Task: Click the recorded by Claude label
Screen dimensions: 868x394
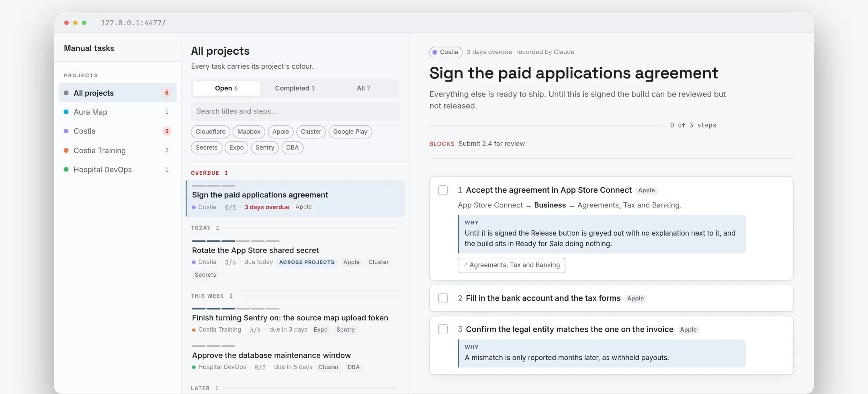Action: pyautogui.click(x=545, y=52)
